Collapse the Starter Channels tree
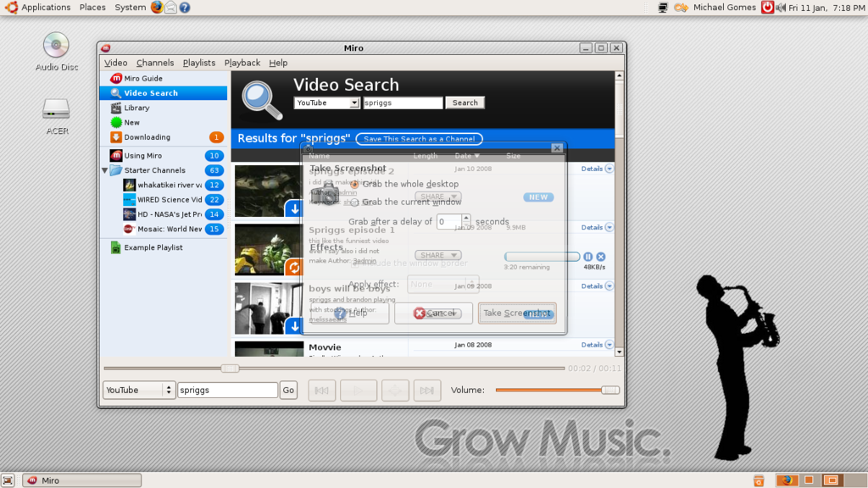 point(104,170)
